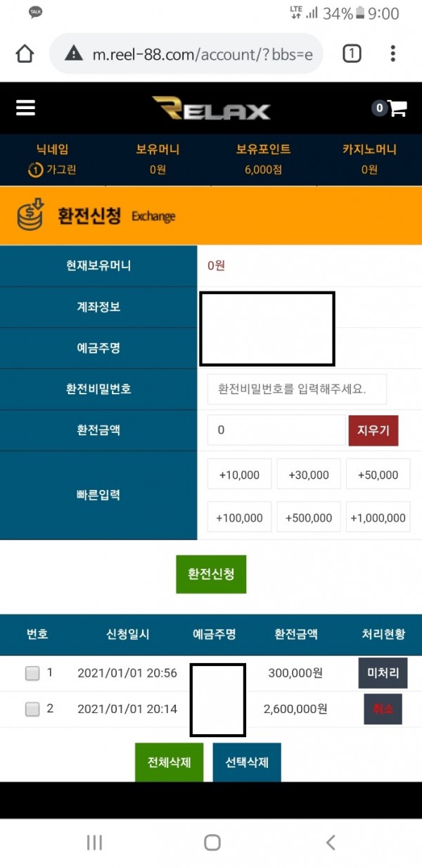
Task: Check the box for row 2
Action: pos(32,710)
